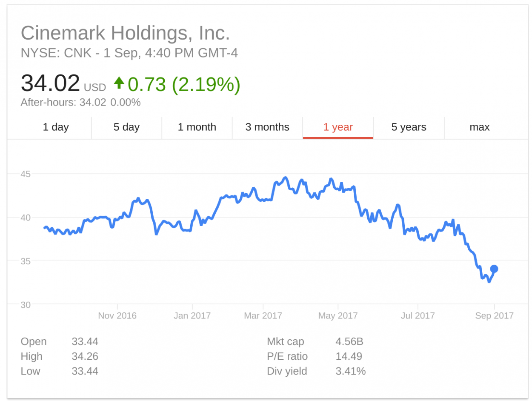Show the max historical chart

click(x=479, y=127)
